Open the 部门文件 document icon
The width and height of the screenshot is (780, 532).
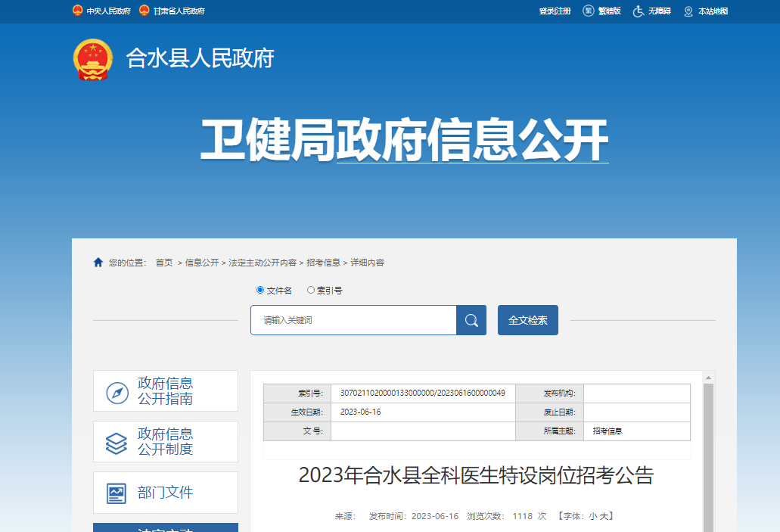pos(117,493)
